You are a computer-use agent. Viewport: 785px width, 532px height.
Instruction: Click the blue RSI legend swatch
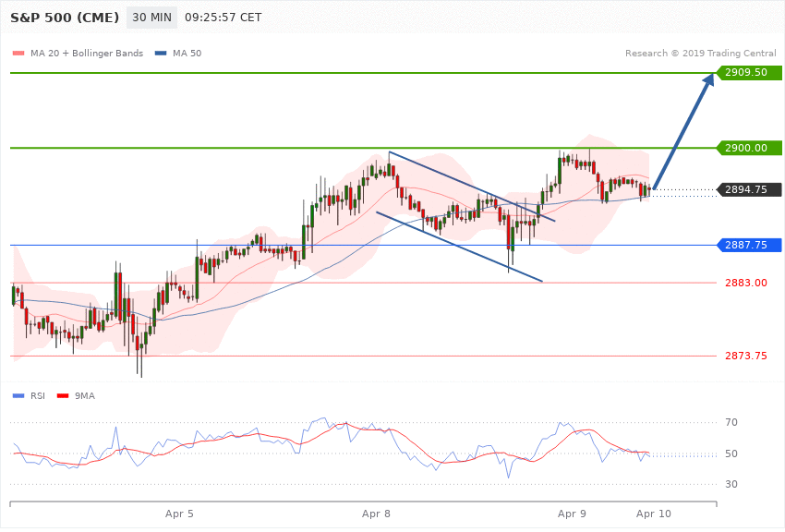[18, 396]
